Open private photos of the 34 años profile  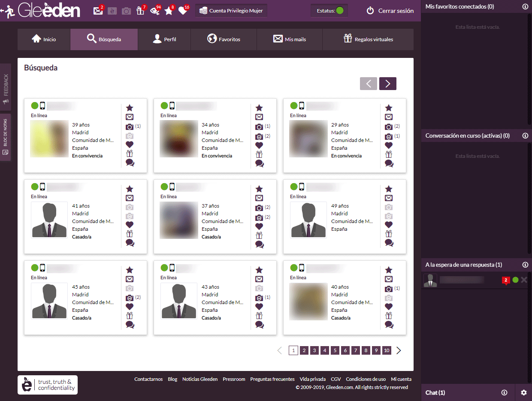coord(259,136)
